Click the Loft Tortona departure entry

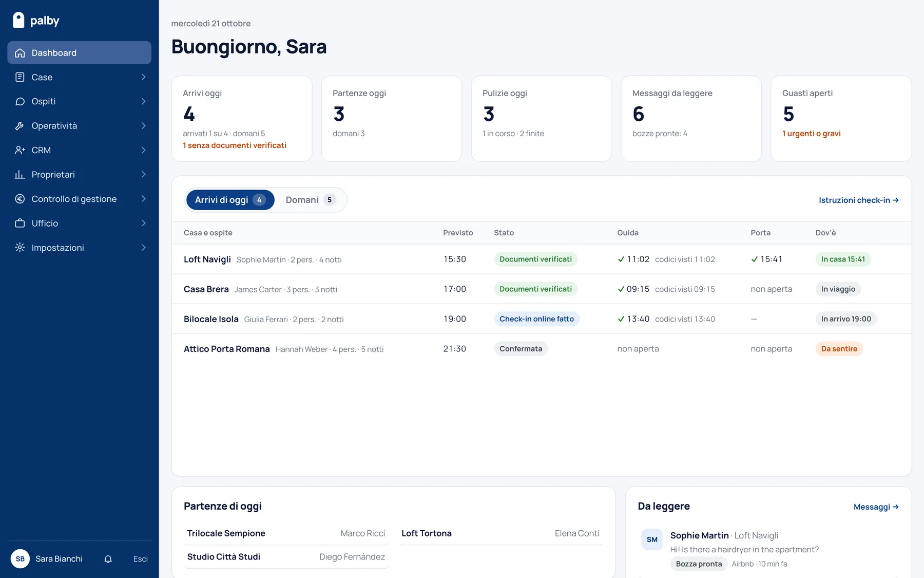tap(500, 533)
